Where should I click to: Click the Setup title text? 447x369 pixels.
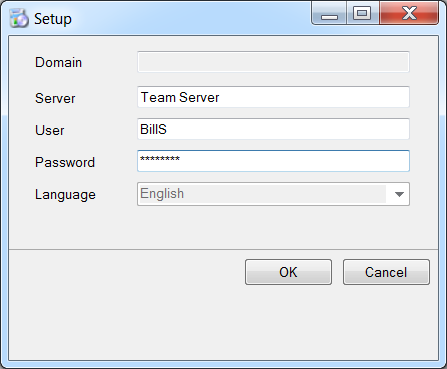coord(53,19)
